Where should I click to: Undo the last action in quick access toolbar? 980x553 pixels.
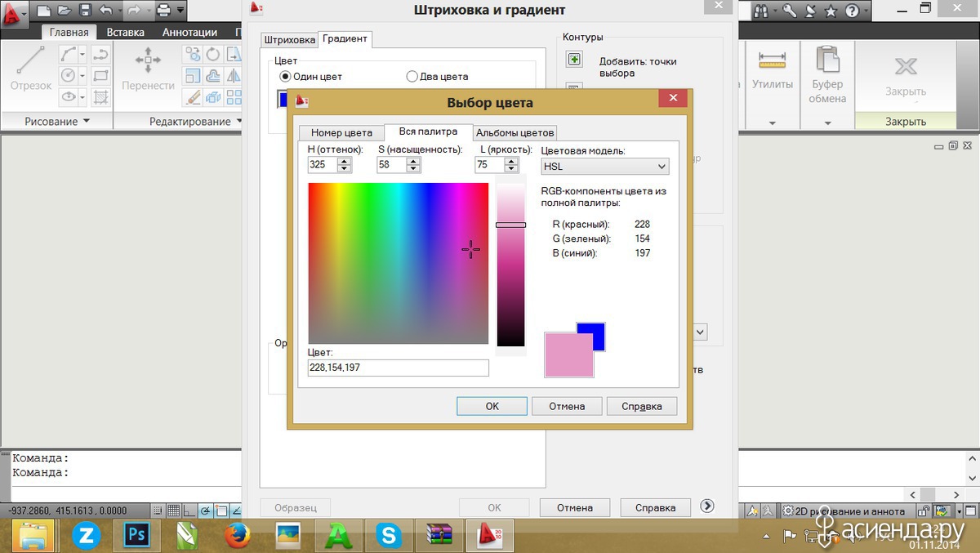pyautogui.click(x=105, y=11)
